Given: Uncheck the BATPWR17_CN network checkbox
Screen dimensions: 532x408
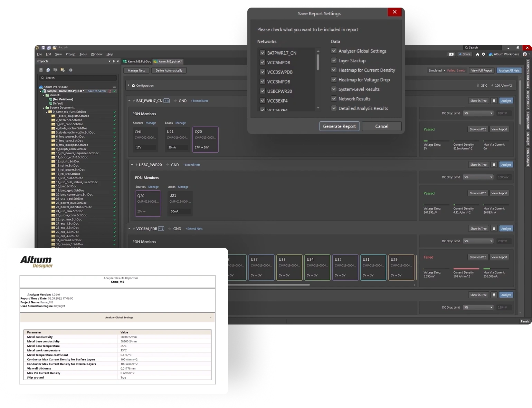Looking at the screenshot, I should (x=262, y=53).
